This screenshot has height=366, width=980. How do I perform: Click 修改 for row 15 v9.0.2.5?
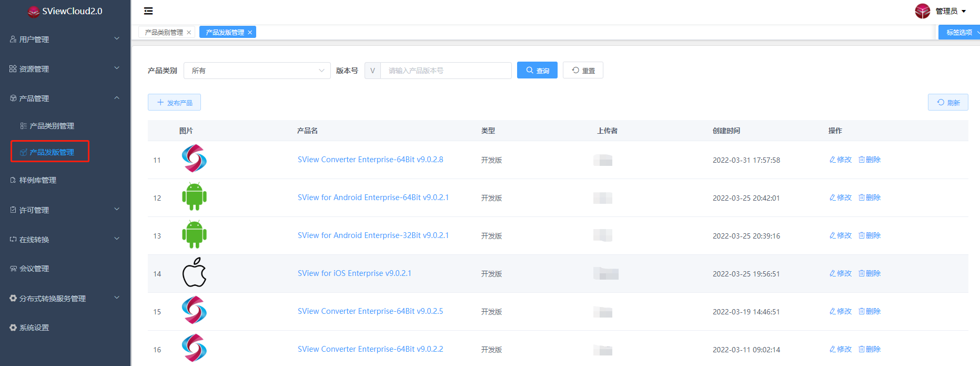click(840, 311)
